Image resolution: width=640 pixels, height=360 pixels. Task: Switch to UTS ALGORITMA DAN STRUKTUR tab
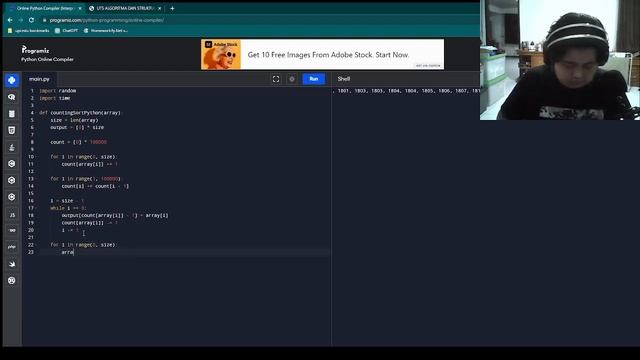coord(124,8)
